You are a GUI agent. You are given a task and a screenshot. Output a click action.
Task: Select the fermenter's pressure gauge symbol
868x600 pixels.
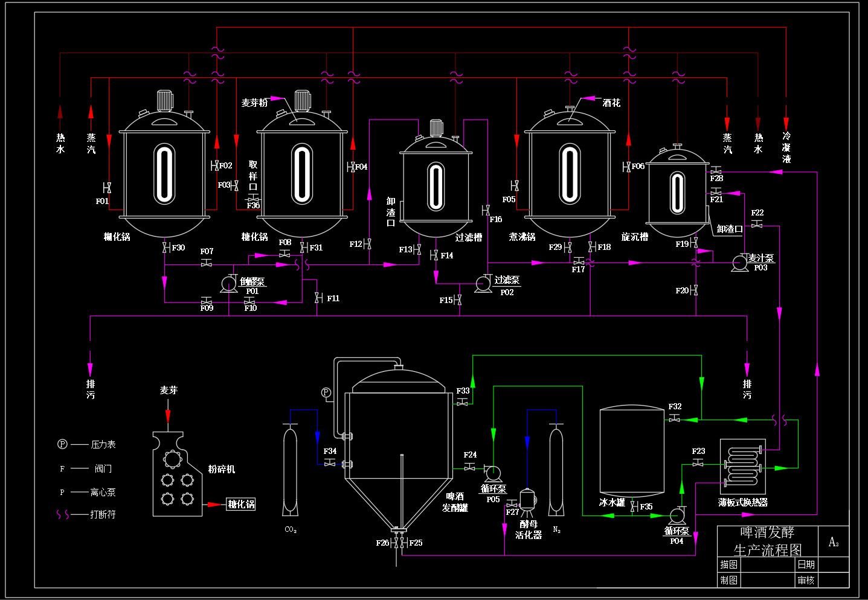pyautogui.click(x=326, y=393)
